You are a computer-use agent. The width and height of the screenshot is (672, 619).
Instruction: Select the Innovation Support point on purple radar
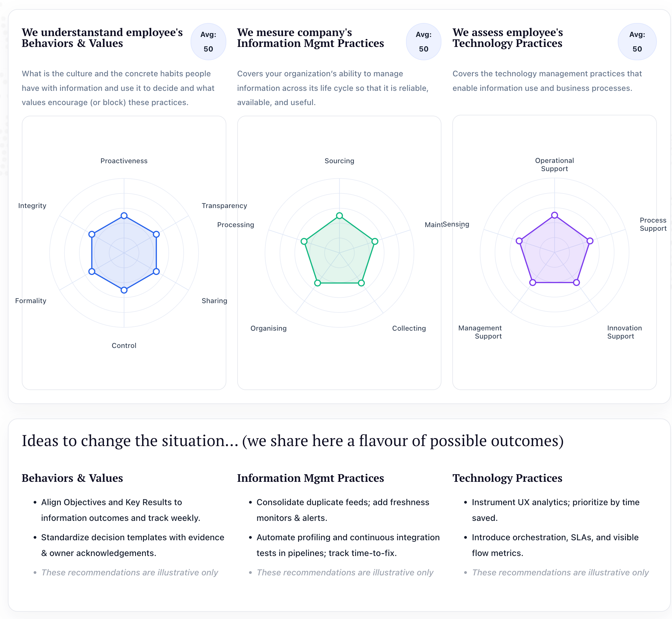tap(577, 283)
